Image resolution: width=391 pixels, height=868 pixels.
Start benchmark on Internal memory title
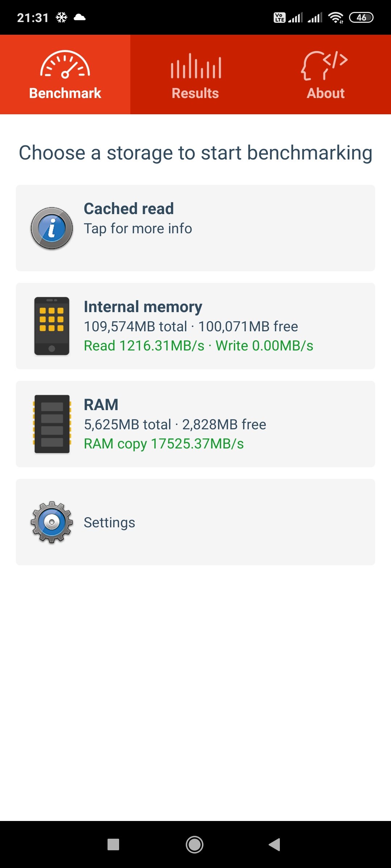(x=143, y=307)
